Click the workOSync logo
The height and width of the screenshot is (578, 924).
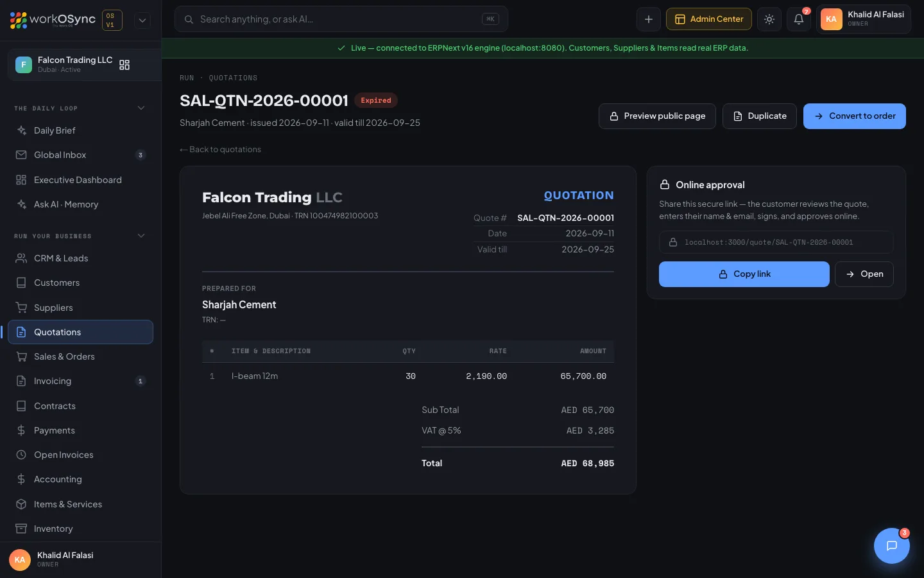click(53, 20)
